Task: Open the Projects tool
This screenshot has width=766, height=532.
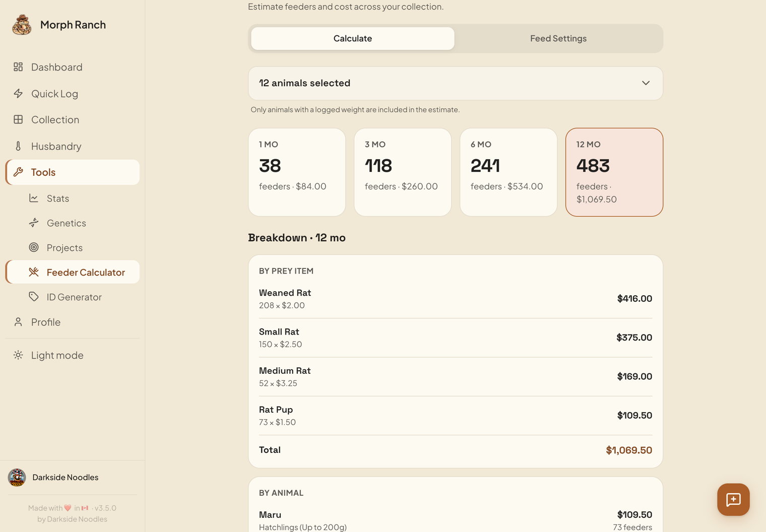Action: pos(72,247)
